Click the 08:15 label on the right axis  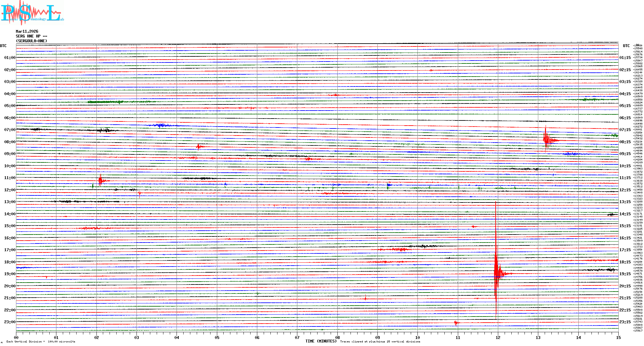click(625, 142)
